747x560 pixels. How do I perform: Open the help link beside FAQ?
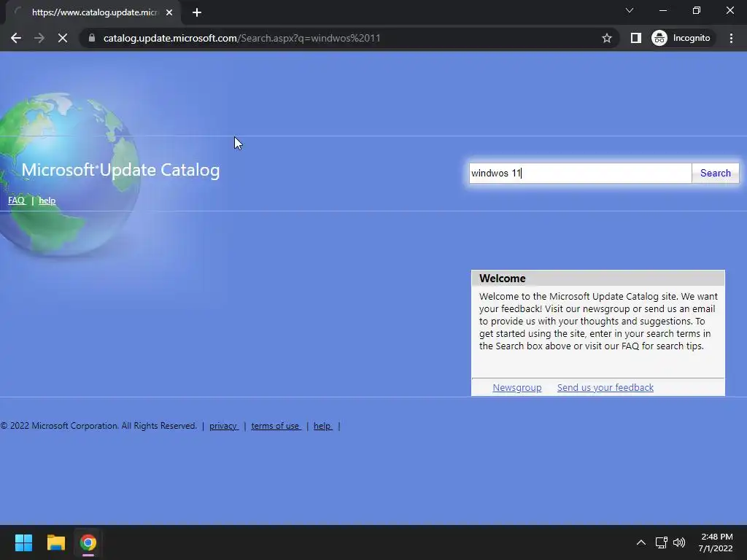47,201
